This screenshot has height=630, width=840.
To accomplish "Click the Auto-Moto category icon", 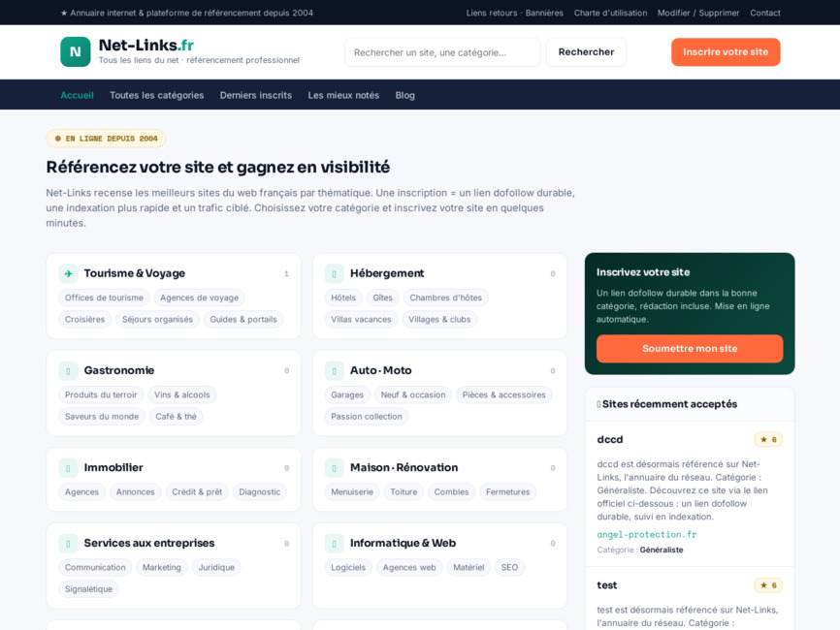I will pos(335,370).
